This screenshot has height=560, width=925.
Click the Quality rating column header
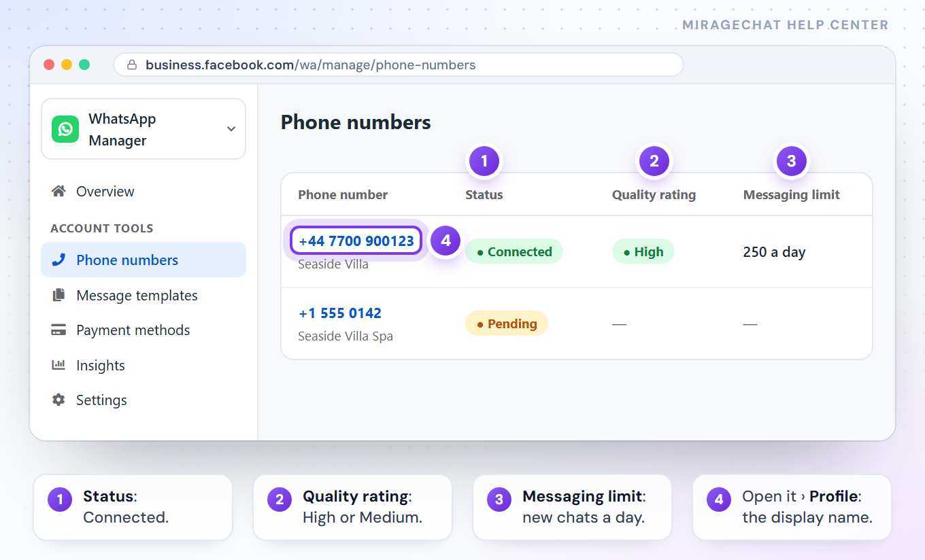(x=654, y=195)
